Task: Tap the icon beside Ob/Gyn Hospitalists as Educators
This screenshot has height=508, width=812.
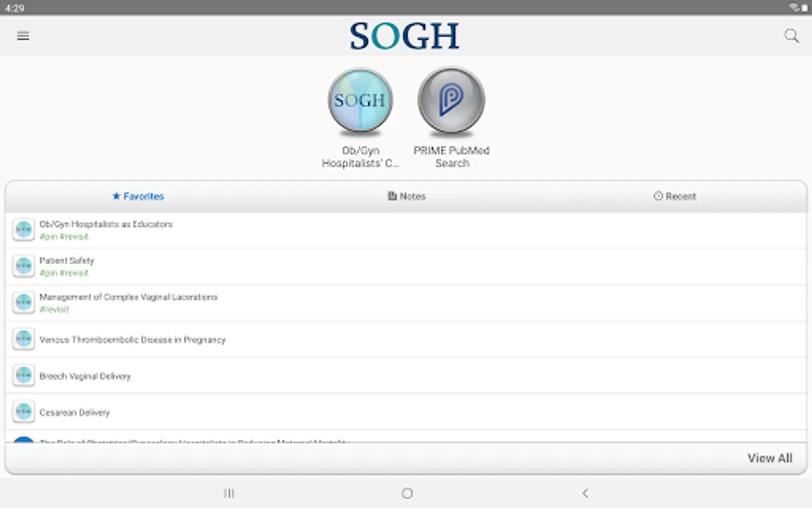Action: (24, 230)
